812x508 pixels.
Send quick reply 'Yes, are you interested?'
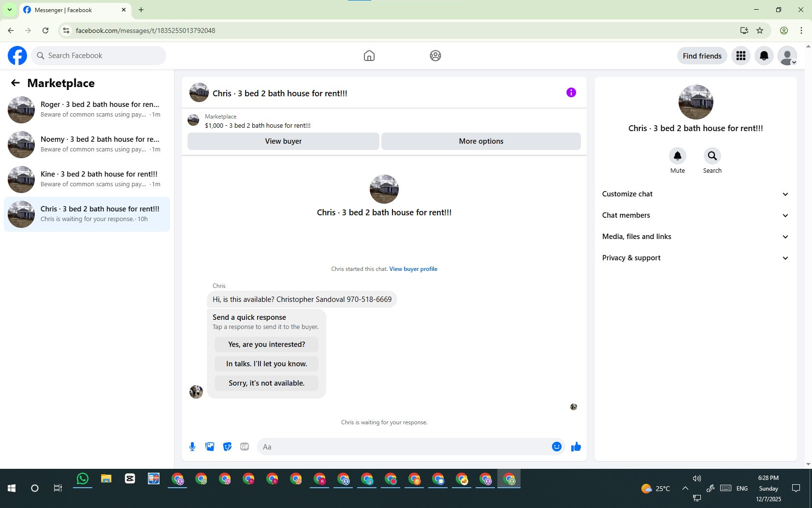(267, 344)
